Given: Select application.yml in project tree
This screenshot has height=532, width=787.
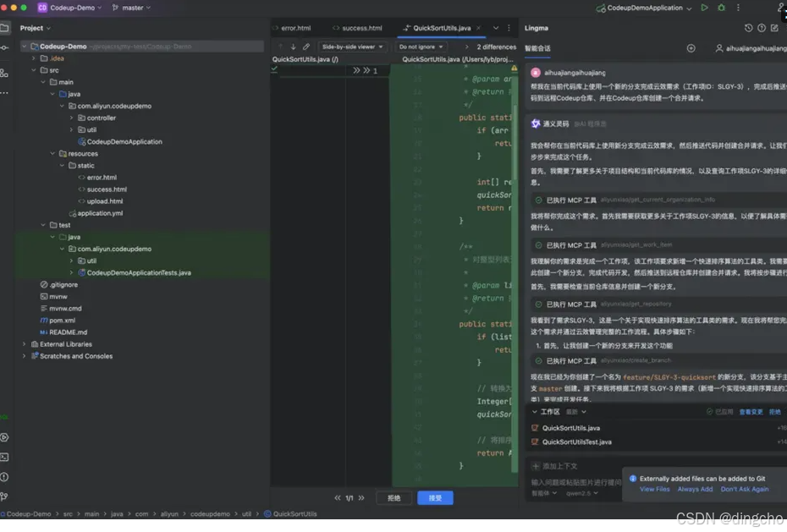Looking at the screenshot, I should click(x=100, y=213).
